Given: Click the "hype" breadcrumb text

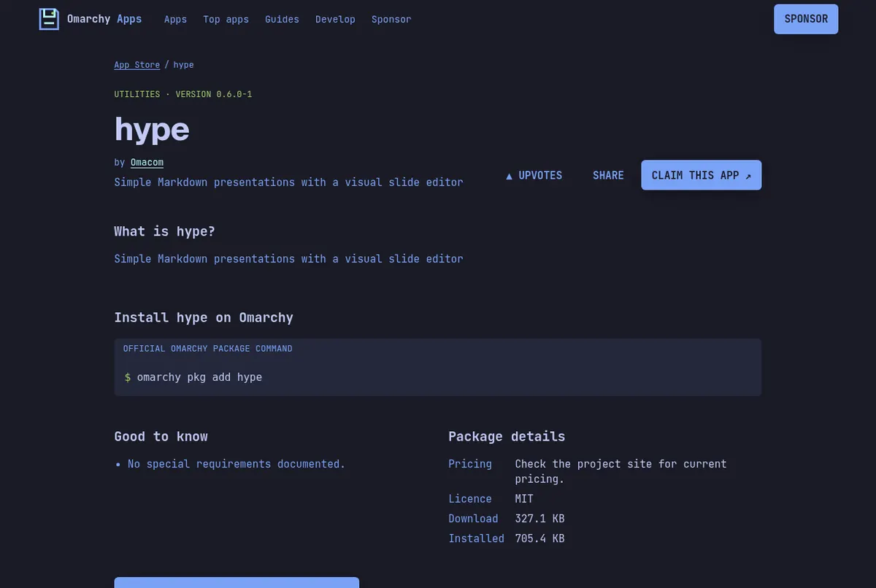Looking at the screenshot, I should [x=183, y=65].
